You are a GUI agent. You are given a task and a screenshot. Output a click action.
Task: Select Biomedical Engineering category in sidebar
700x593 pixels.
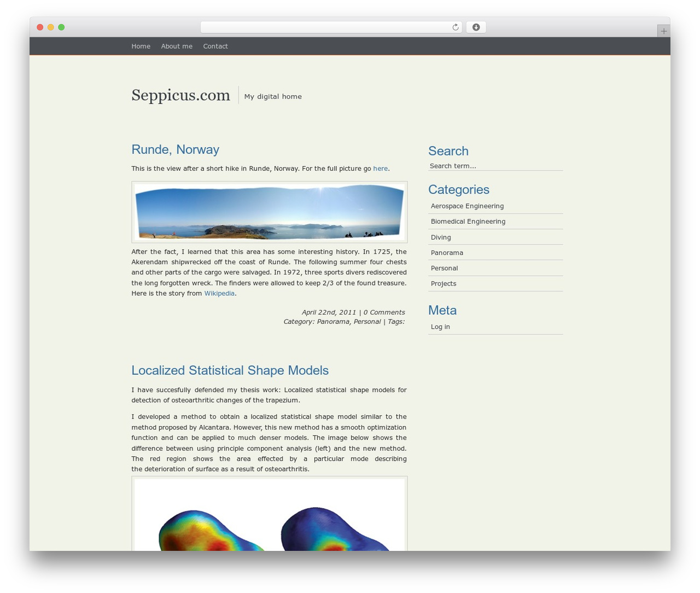pyautogui.click(x=468, y=222)
